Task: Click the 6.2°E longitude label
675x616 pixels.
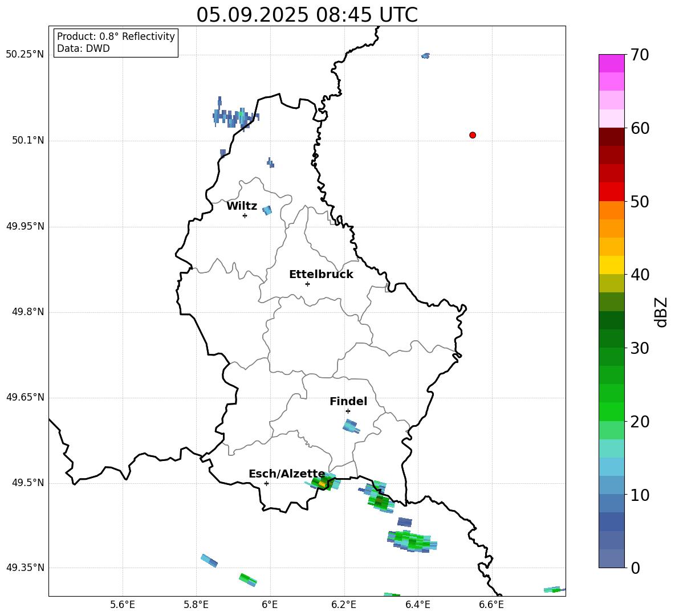Action: [344, 605]
